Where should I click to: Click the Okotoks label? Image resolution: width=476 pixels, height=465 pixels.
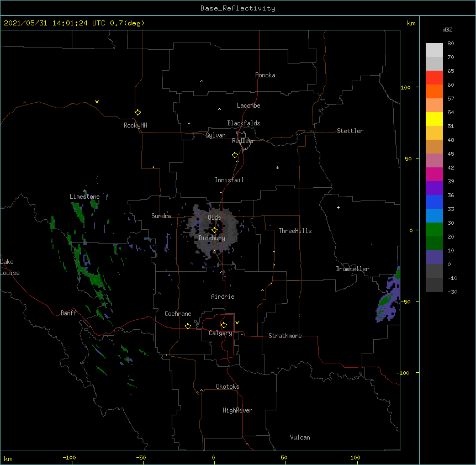click(228, 387)
